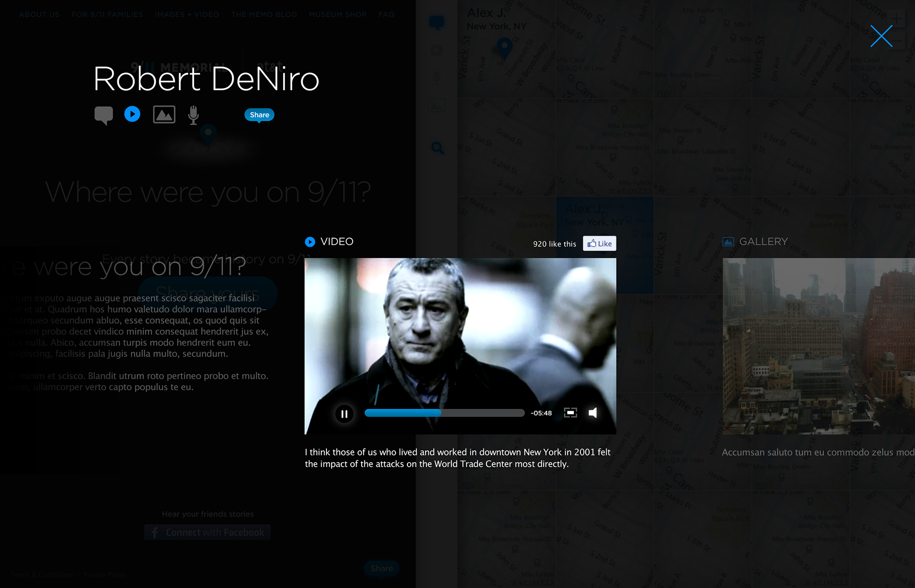Open the gallery photo thumbnail
915x588 pixels.
click(818, 346)
